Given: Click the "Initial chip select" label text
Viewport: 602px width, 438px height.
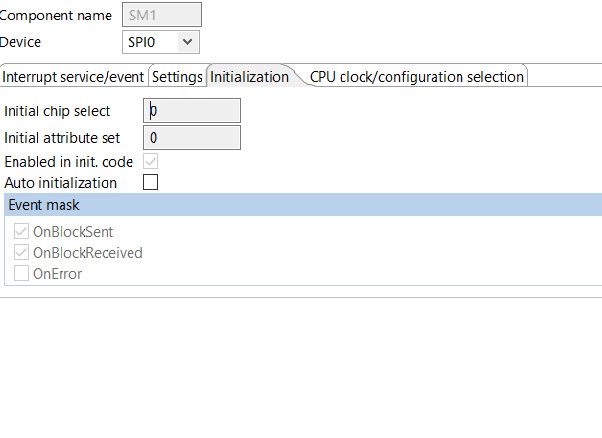Looking at the screenshot, I should click(x=57, y=111).
